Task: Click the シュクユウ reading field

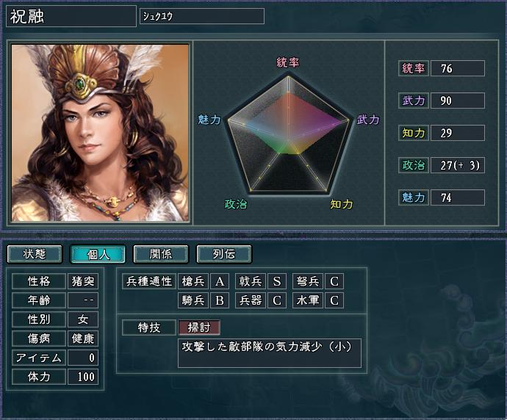Action: coord(202,16)
